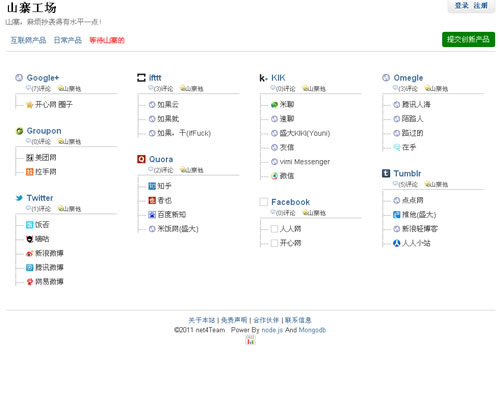Select the 点点网 entry under Tumblr
Image resolution: width=500 pixels, height=400 pixels.
point(413,200)
